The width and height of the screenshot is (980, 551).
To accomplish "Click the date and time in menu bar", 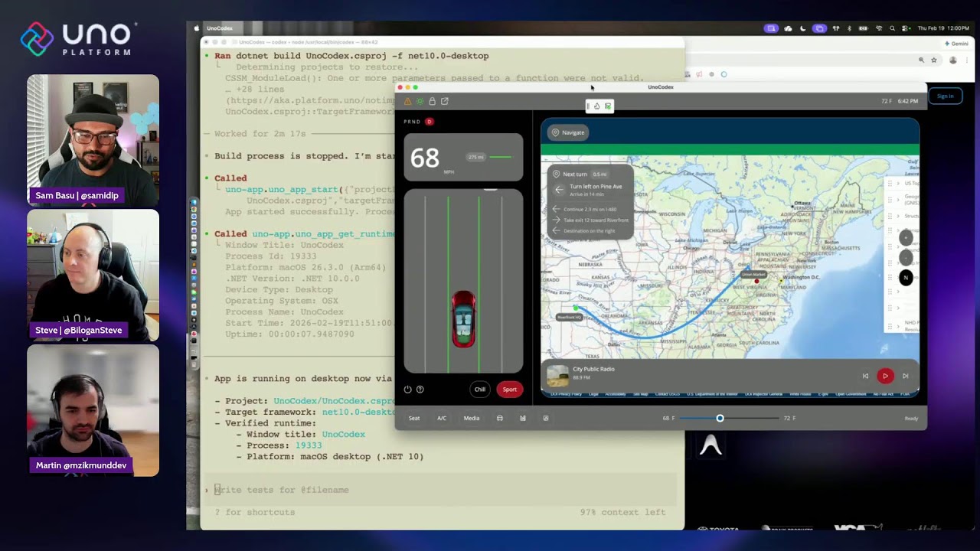I will (x=943, y=28).
